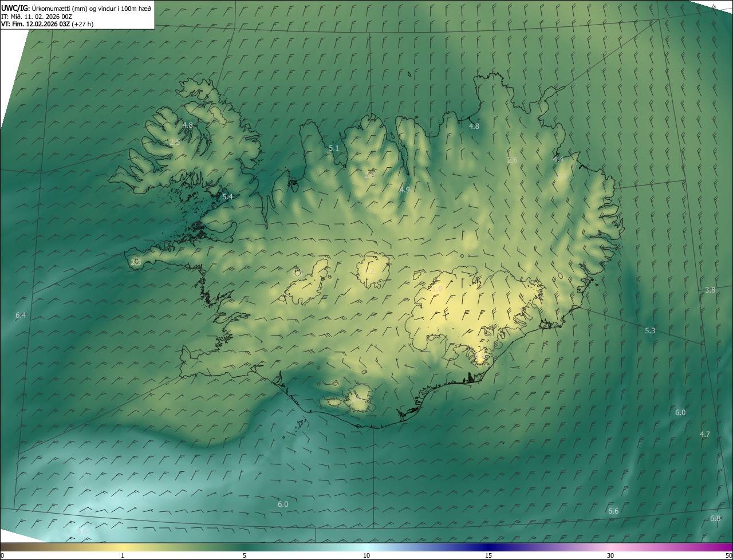The height and width of the screenshot is (560, 733).
Task: Click the 1.0 label on the large glacier
Action: point(437,289)
